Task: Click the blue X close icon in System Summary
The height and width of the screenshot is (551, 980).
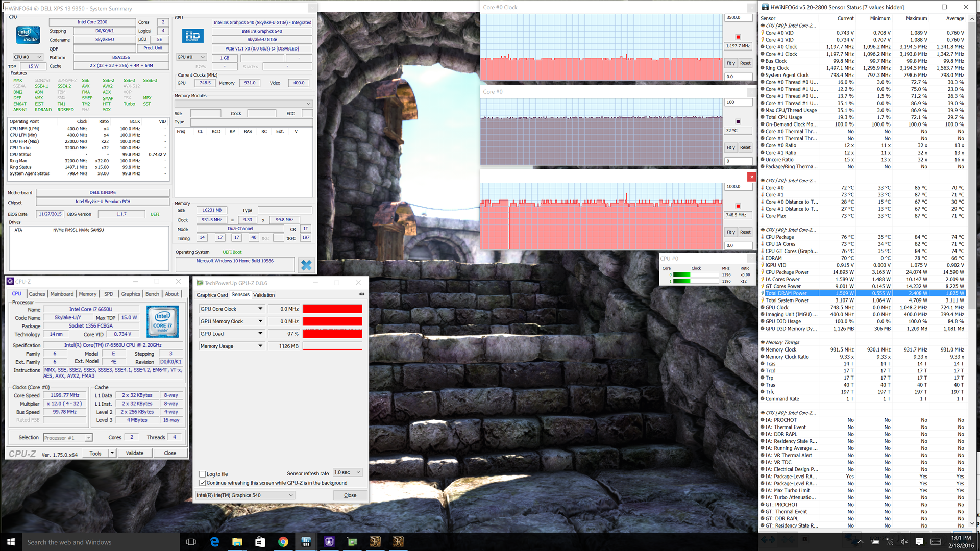Action: coord(306,265)
